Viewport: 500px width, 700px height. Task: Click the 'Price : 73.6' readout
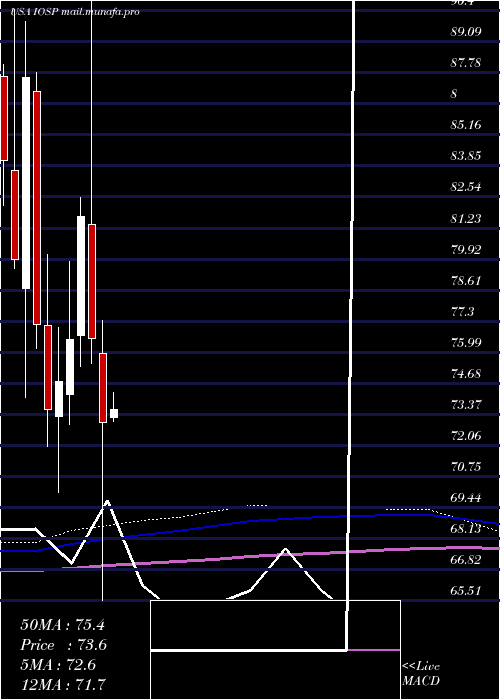click(x=63, y=645)
